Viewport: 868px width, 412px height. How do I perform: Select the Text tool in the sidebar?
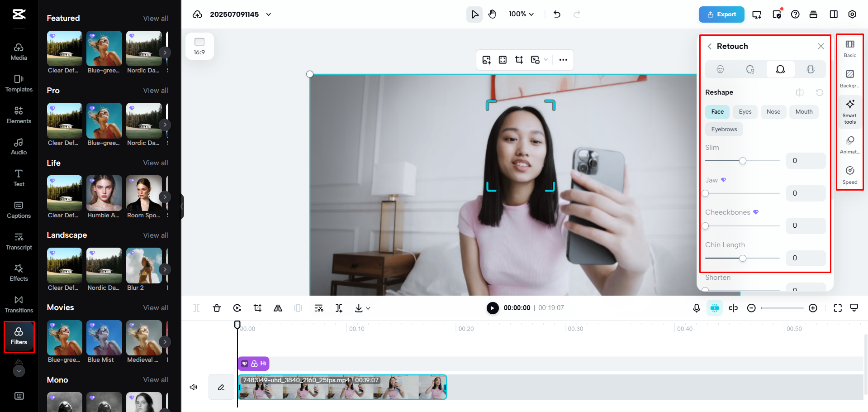click(19, 177)
